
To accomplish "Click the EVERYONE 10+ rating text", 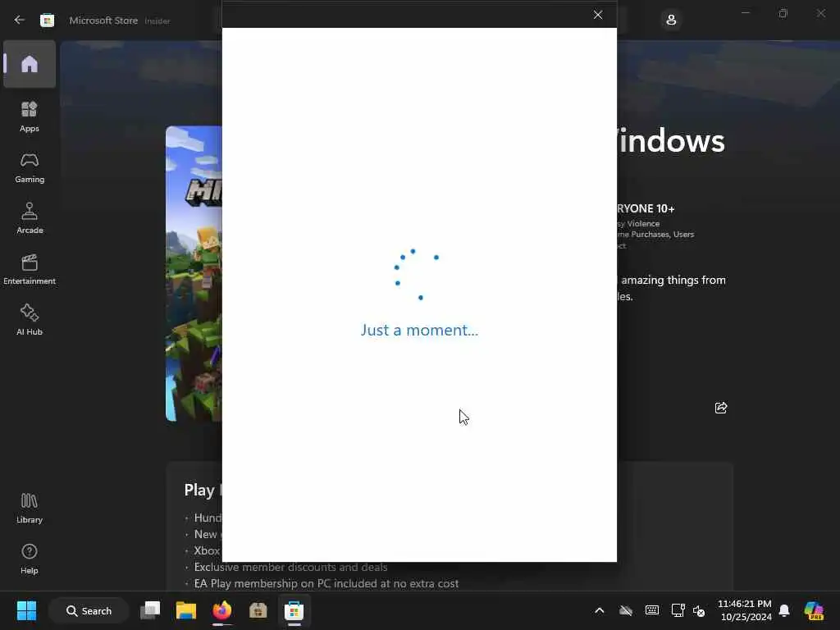I will tap(646, 208).
